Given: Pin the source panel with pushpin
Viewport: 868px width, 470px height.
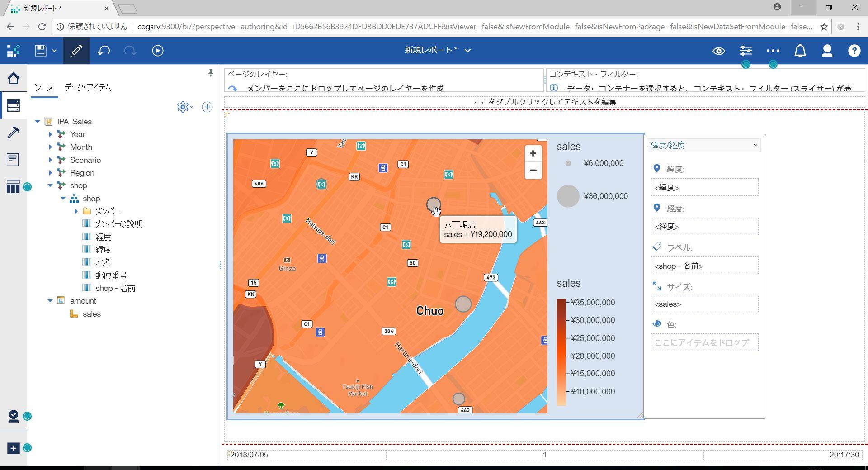Looking at the screenshot, I should [x=211, y=73].
